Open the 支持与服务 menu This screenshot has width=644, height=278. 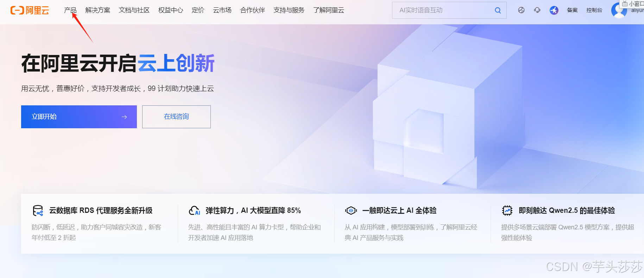point(289,10)
